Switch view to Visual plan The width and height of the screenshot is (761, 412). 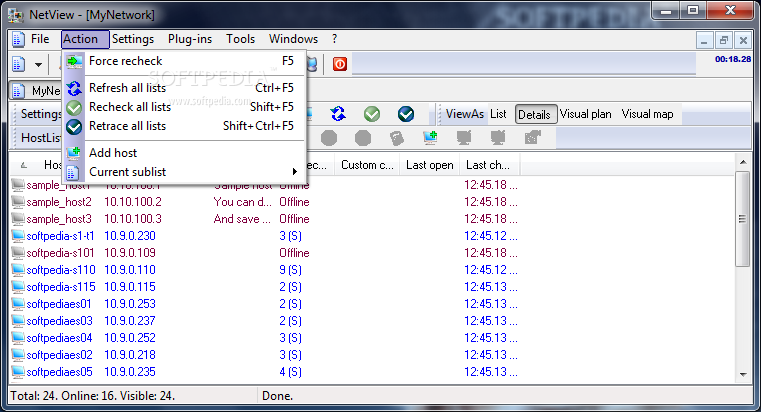585,114
